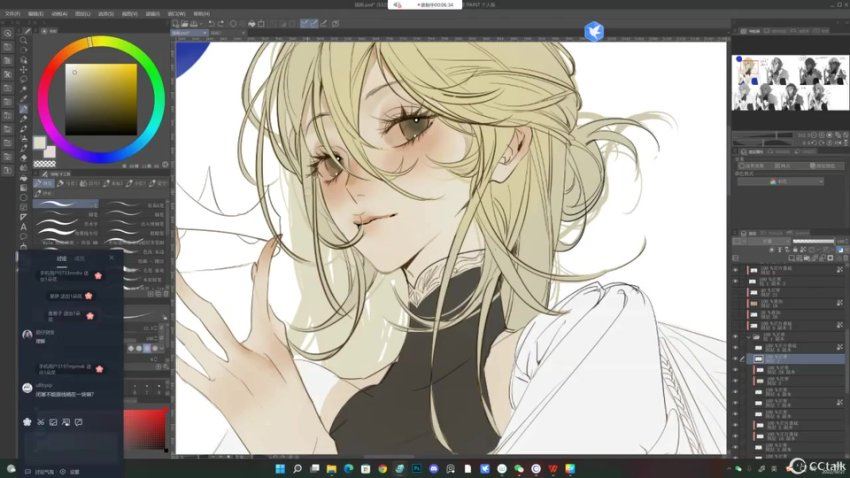The image size is (850, 478).
Task: Select the Text 'A' tool
Action: point(24,227)
